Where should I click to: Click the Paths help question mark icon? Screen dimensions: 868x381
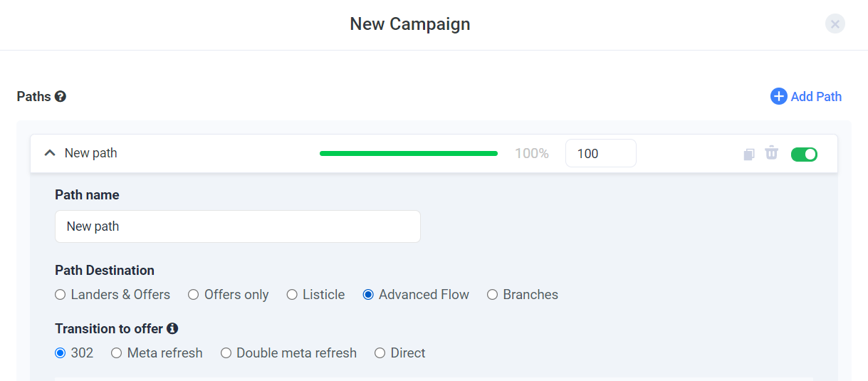click(61, 96)
